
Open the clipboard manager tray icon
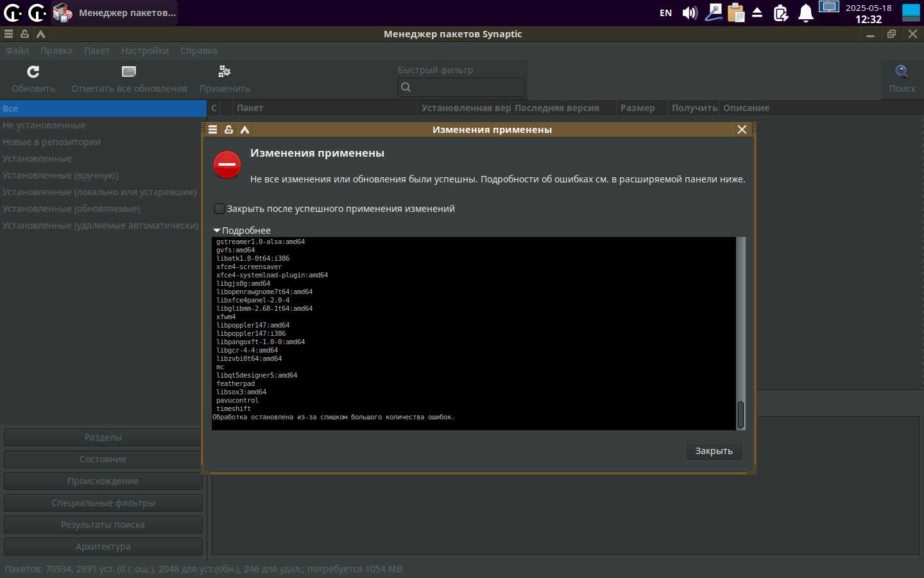(x=736, y=13)
